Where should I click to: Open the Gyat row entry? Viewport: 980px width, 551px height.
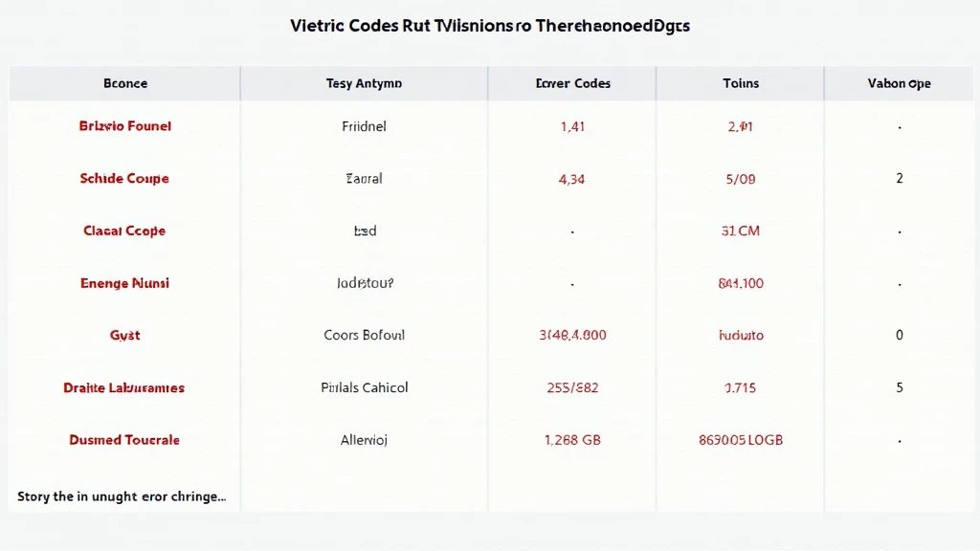(x=124, y=335)
